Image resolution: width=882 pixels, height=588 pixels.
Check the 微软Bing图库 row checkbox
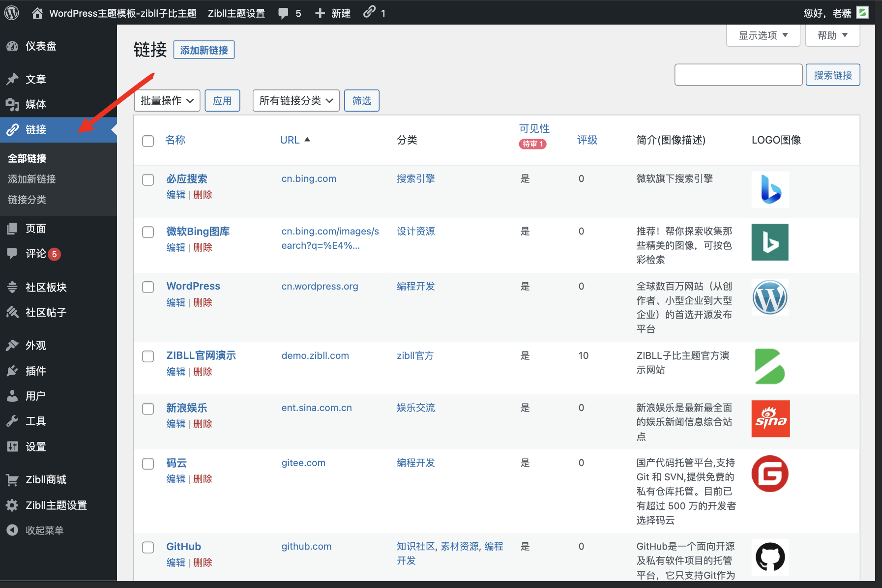click(x=148, y=232)
